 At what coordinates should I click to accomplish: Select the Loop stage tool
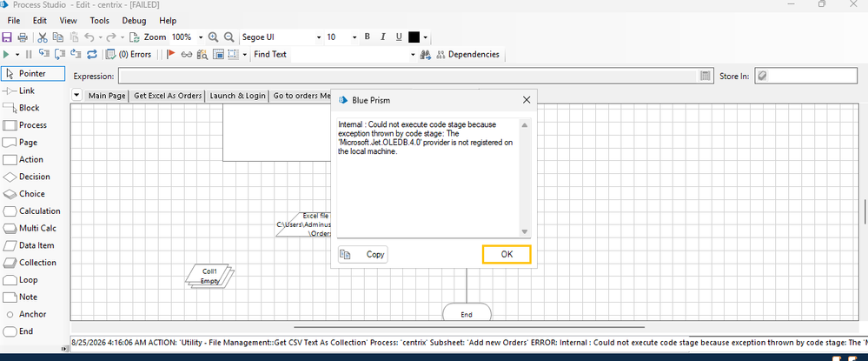[28, 279]
